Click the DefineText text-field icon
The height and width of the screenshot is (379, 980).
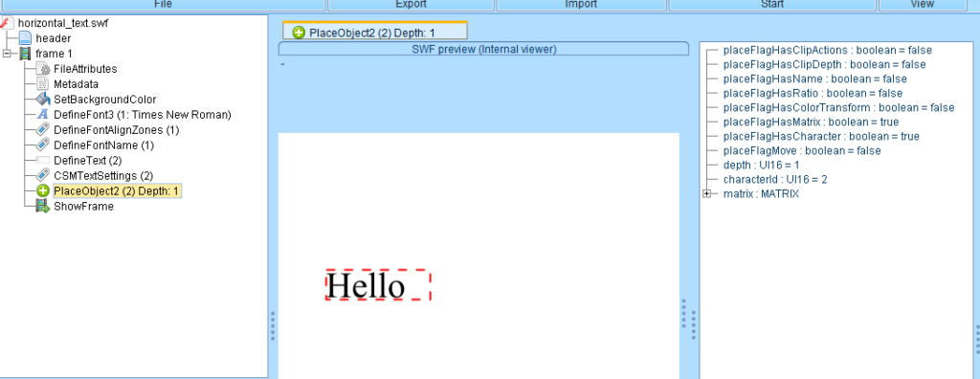point(42,160)
